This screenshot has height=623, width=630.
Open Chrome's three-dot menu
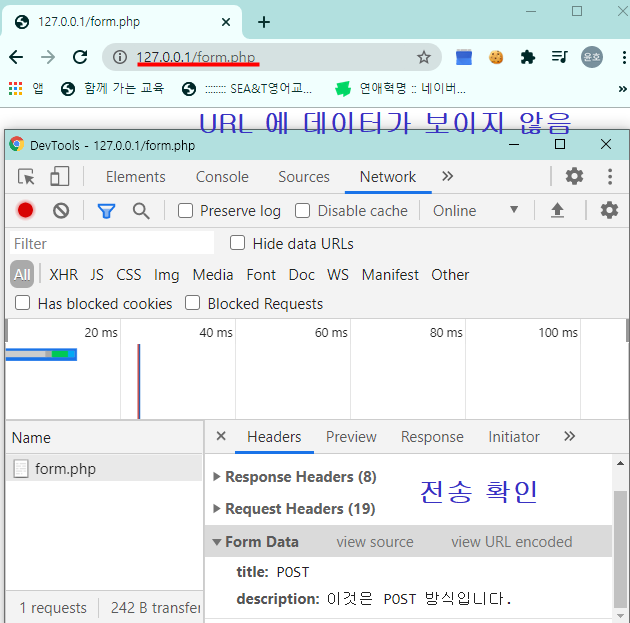pyautogui.click(x=624, y=57)
